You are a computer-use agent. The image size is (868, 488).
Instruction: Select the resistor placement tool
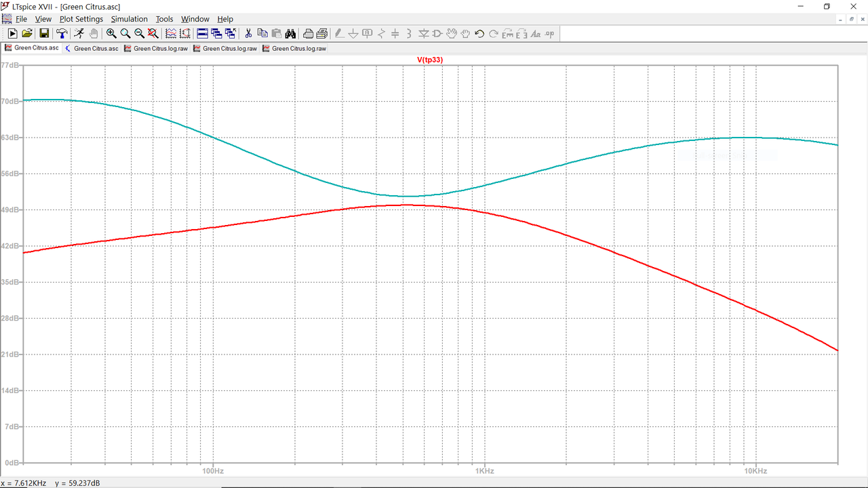(382, 33)
